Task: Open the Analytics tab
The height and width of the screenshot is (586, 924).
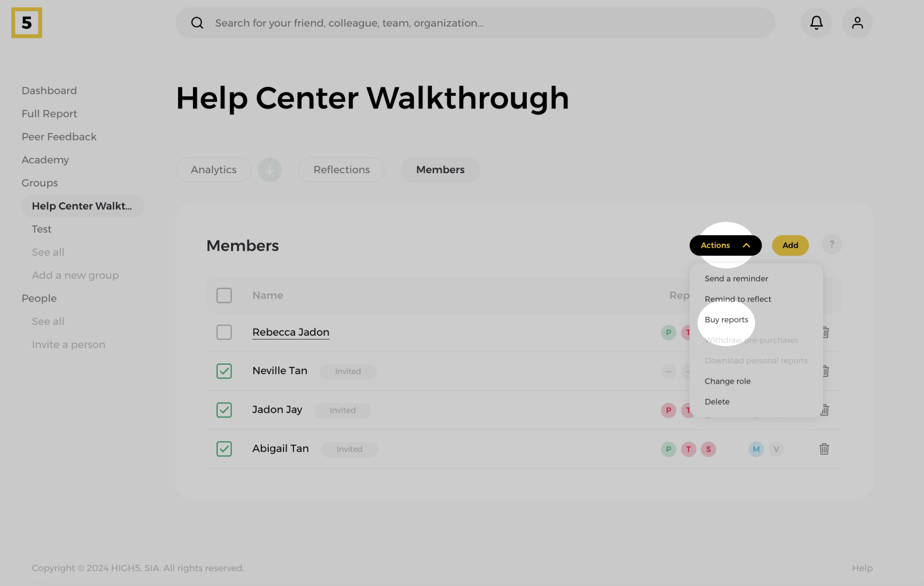Action: 214,170
